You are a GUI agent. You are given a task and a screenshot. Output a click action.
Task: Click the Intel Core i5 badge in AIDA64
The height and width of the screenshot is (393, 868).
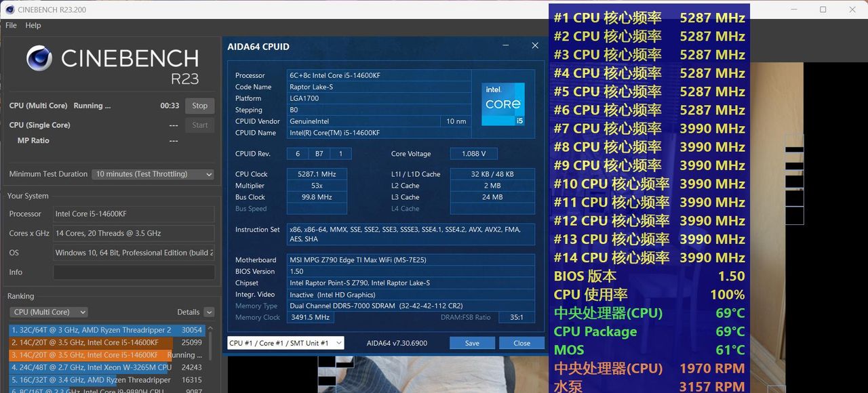[503, 104]
